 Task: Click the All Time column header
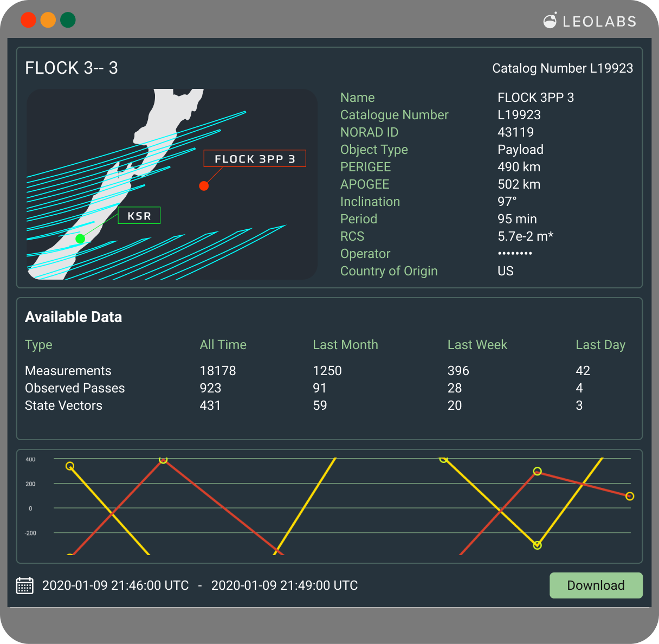click(x=223, y=345)
